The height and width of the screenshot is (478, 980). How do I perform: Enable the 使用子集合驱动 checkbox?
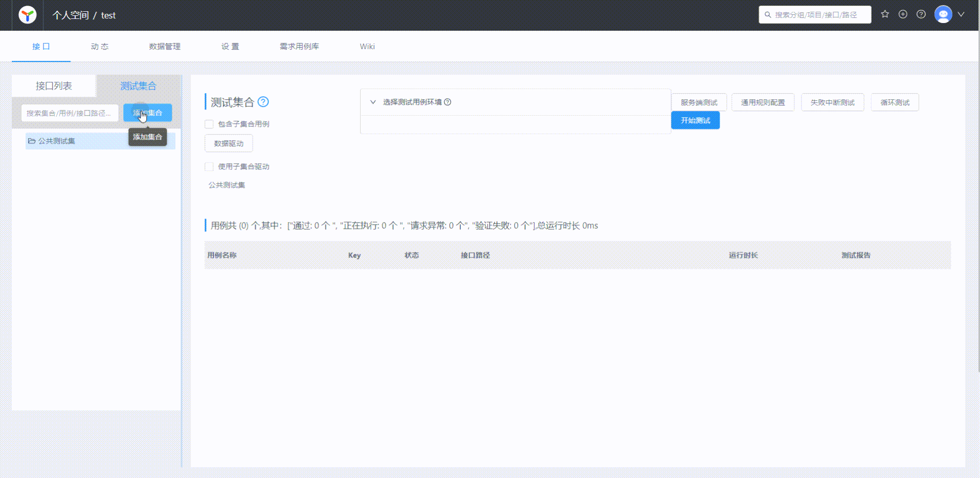coord(209,166)
